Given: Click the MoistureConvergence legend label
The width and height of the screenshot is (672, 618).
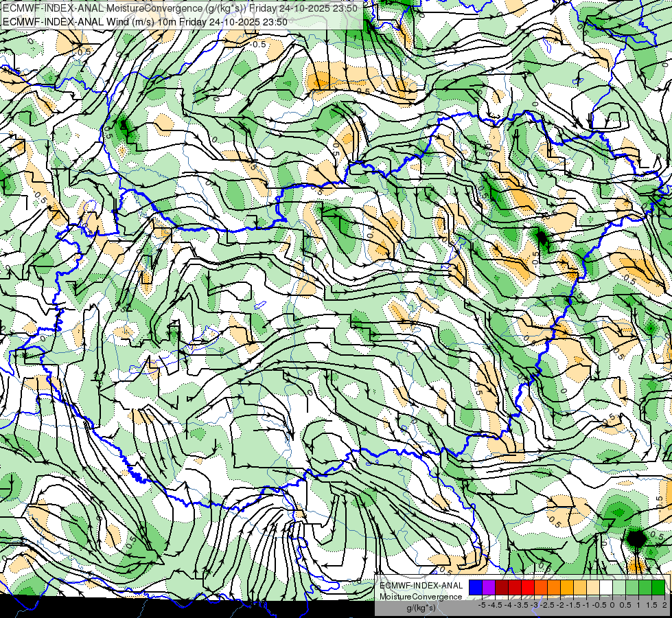Looking at the screenshot, I should click(x=421, y=597).
